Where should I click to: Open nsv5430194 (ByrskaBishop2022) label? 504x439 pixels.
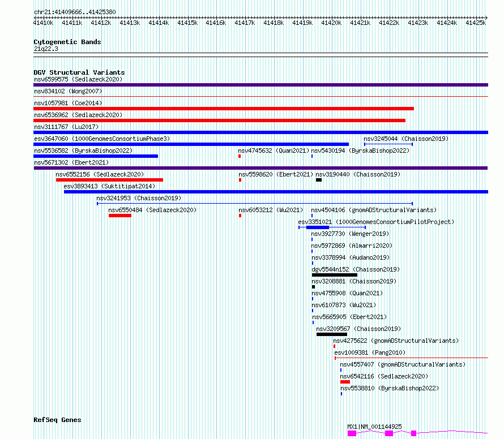(x=360, y=150)
